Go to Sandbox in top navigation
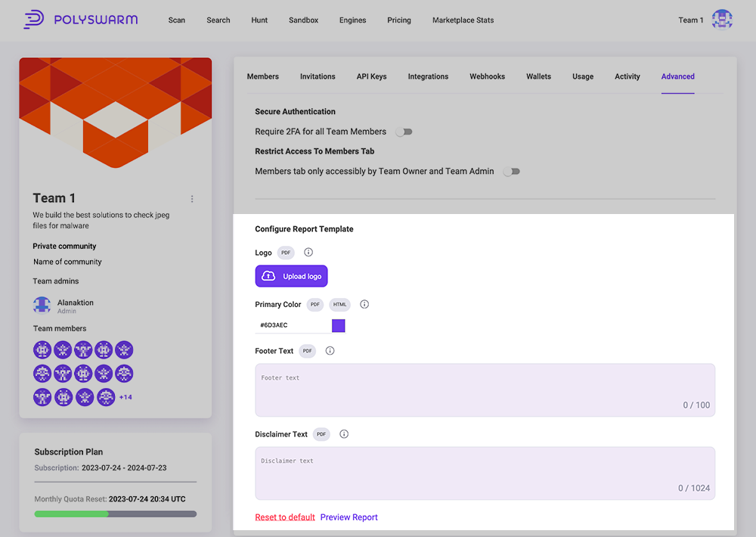The width and height of the screenshot is (756, 537). (x=303, y=20)
